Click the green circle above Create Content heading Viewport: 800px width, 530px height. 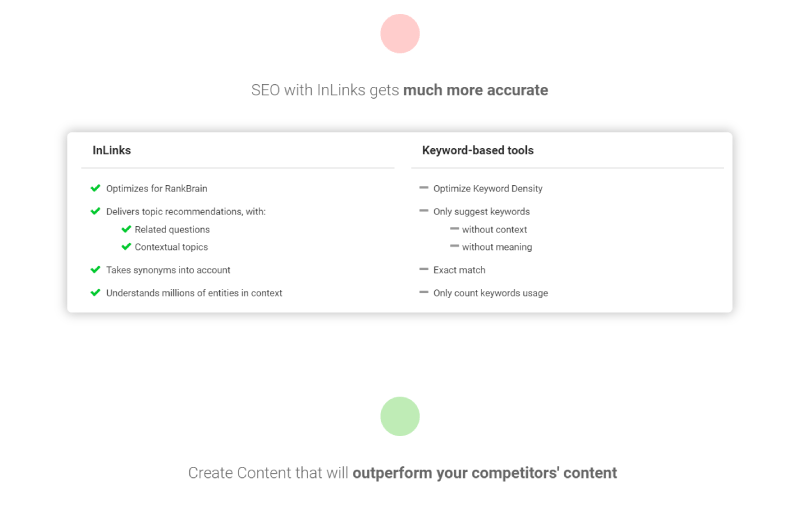click(x=400, y=416)
